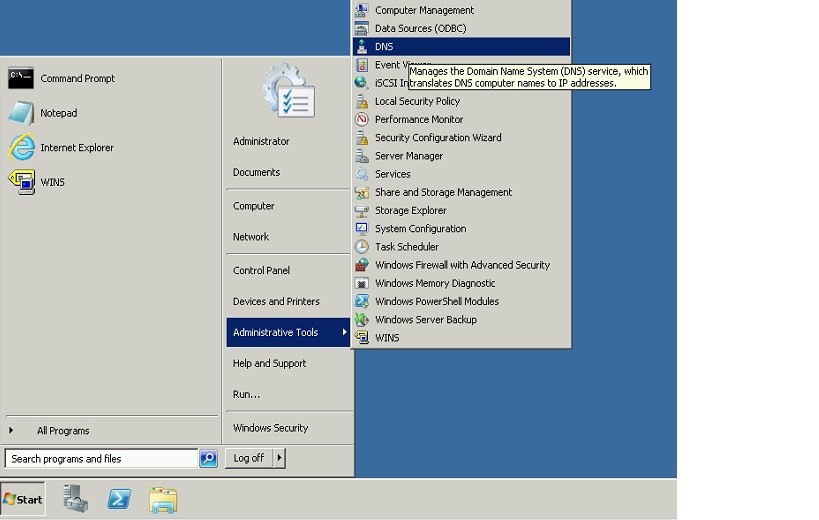Click the Performance Monitor icon
Screen dimensions: 819x520
[x=361, y=120]
